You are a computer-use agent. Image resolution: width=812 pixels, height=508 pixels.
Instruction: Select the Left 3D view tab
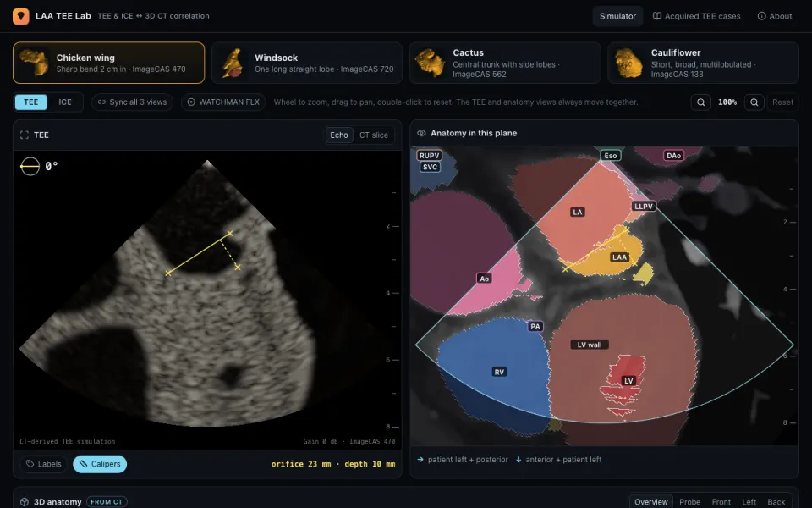point(749,502)
